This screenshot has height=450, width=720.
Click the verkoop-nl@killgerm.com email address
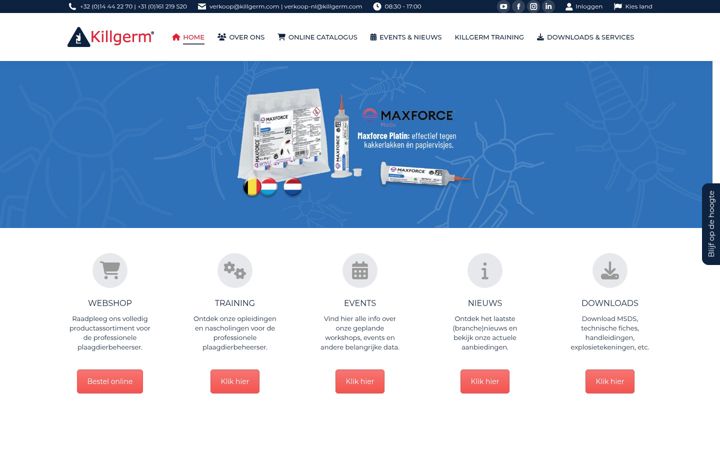point(323,6)
